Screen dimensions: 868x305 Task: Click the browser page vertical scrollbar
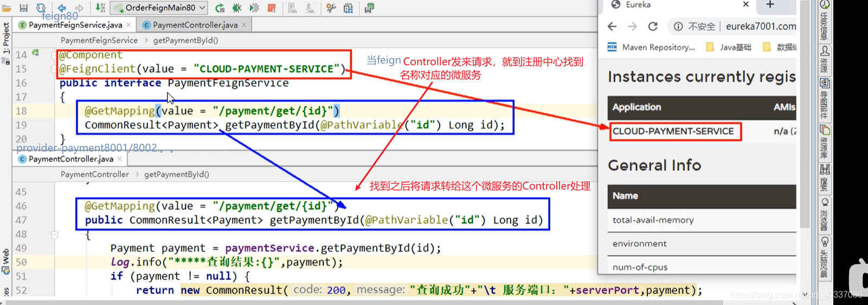805,114
